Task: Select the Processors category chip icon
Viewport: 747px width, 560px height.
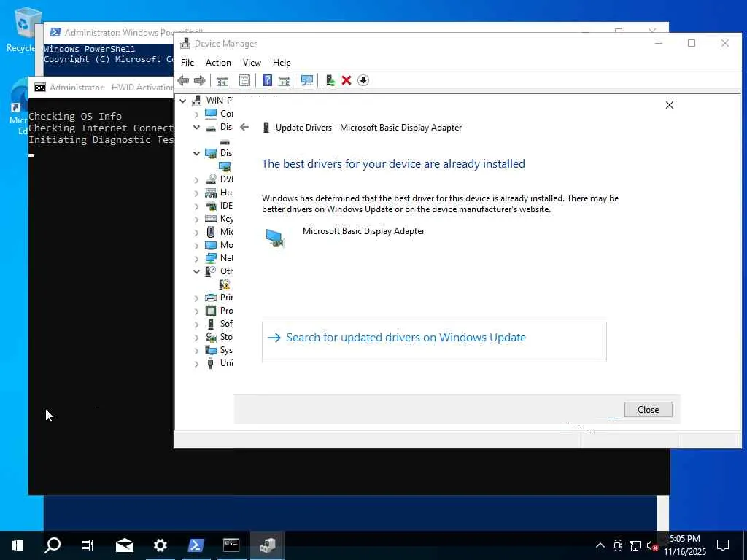Action: [x=211, y=311]
